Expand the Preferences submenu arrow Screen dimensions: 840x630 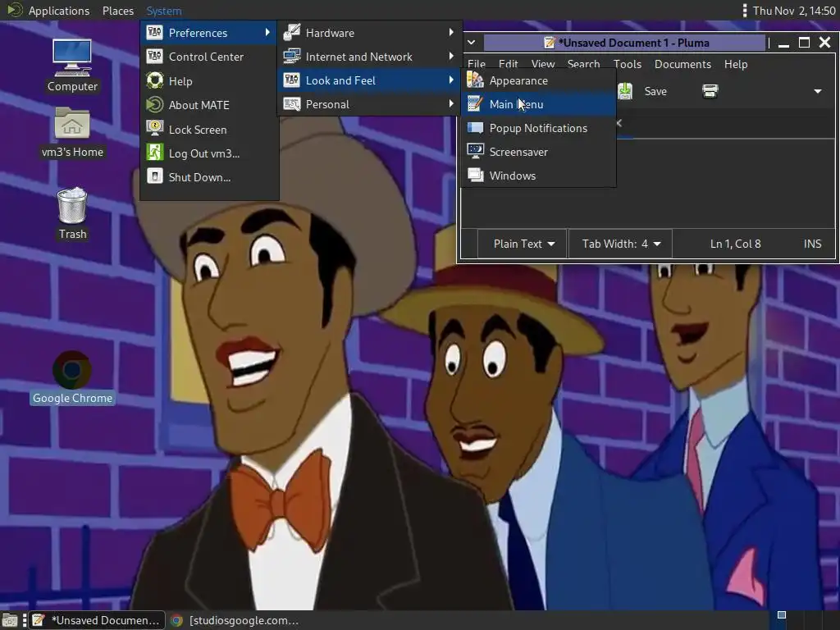click(x=267, y=33)
